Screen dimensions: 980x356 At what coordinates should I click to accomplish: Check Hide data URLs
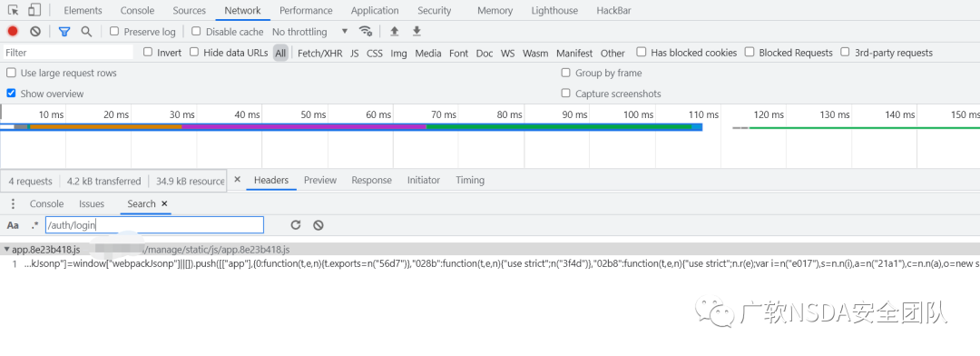(x=194, y=53)
